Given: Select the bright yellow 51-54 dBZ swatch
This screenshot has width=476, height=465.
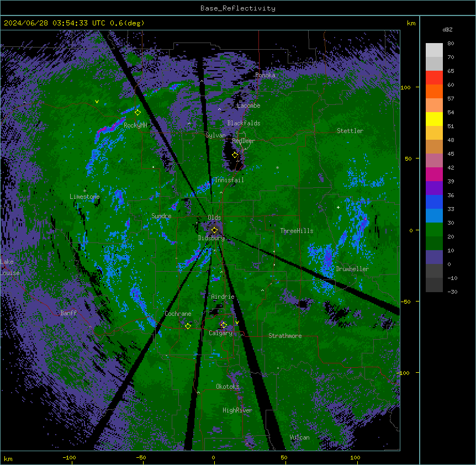Looking at the screenshot, I should [x=434, y=119].
